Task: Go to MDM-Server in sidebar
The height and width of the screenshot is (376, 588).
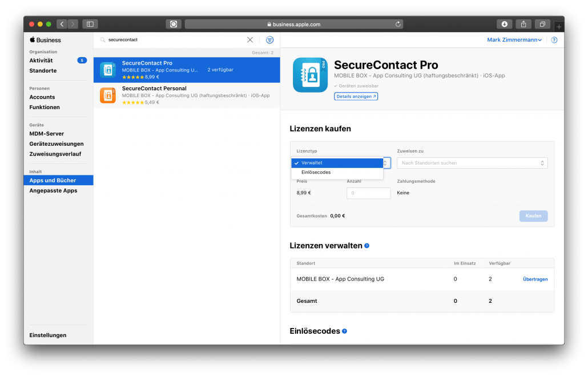Action: coord(47,134)
